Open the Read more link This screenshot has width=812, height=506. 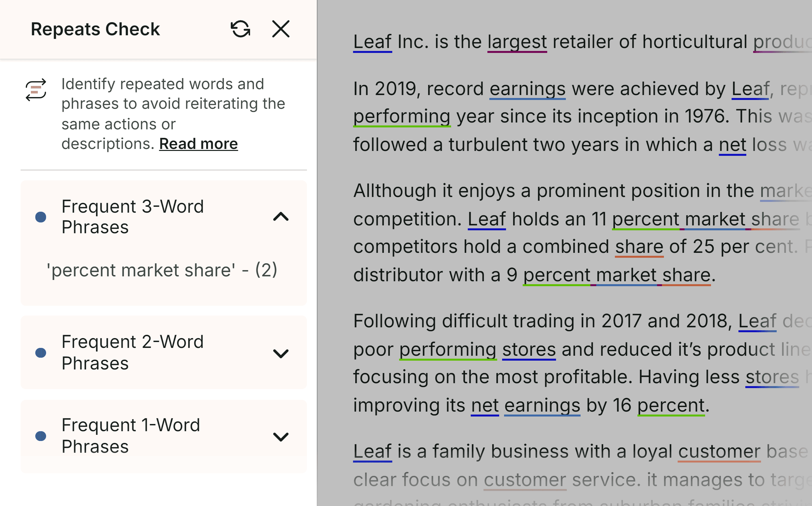(x=198, y=144)
